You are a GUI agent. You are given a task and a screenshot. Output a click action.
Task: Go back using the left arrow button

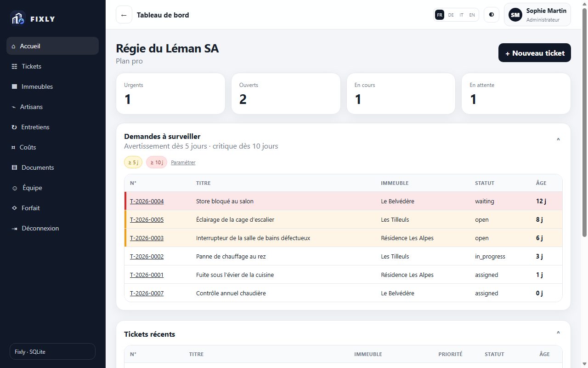click(124, 15)
